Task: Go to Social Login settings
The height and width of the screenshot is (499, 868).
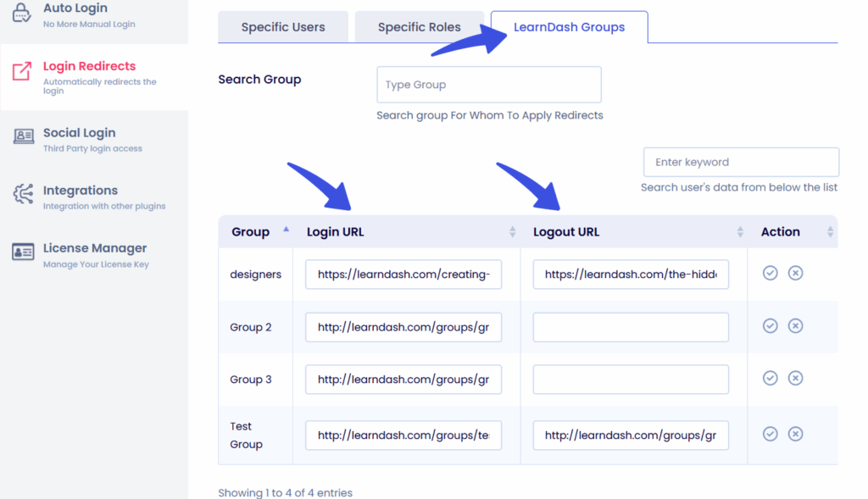Action: click(94, 139)
